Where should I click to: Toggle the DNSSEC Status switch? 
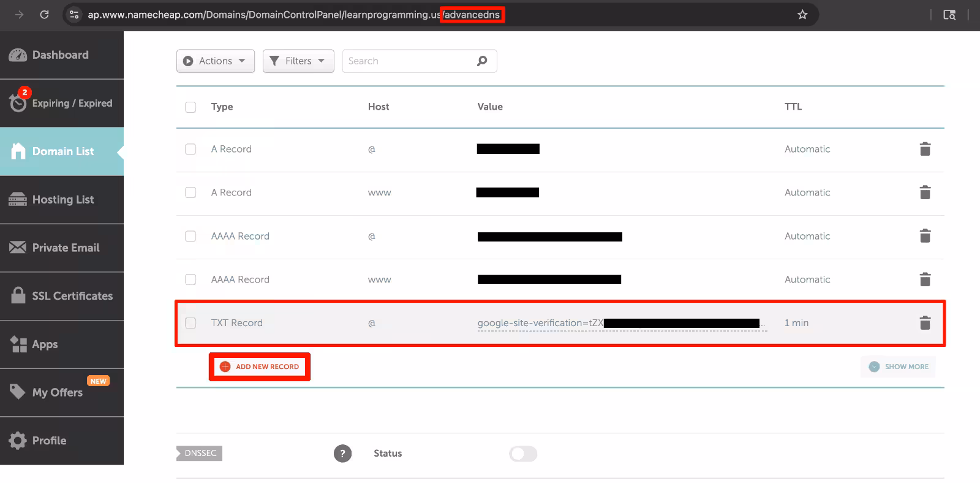(x=523, y=454)
